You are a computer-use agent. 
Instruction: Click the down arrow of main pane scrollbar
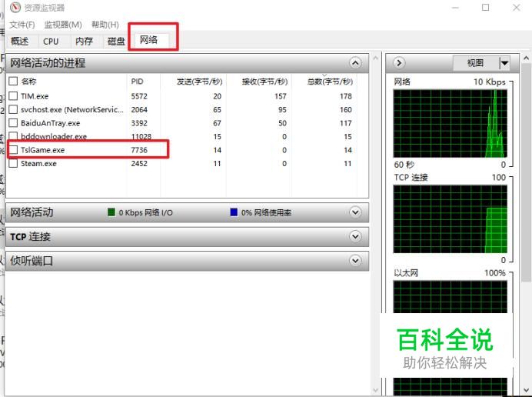tap(376, 390)
